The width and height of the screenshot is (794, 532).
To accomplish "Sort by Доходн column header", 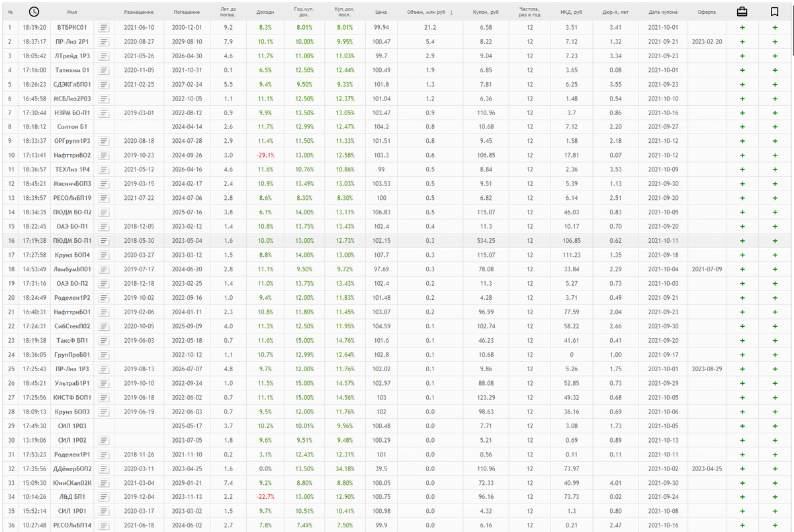I will coord(265,13).
